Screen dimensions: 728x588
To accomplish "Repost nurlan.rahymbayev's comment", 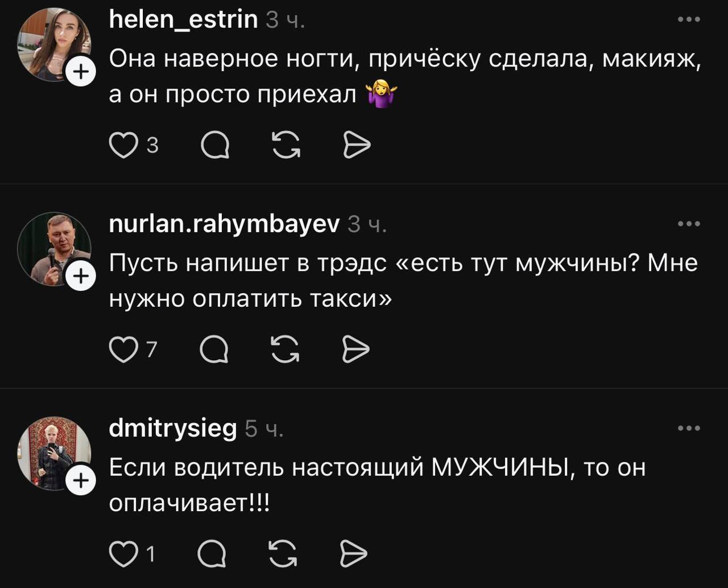I will (286, 350).
